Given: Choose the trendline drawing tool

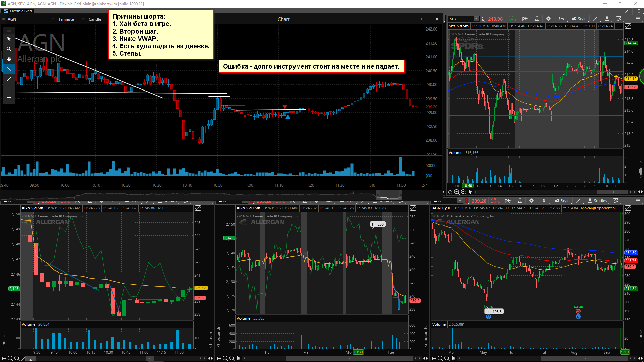Looking at the screenshot, I should pos(9,69).
